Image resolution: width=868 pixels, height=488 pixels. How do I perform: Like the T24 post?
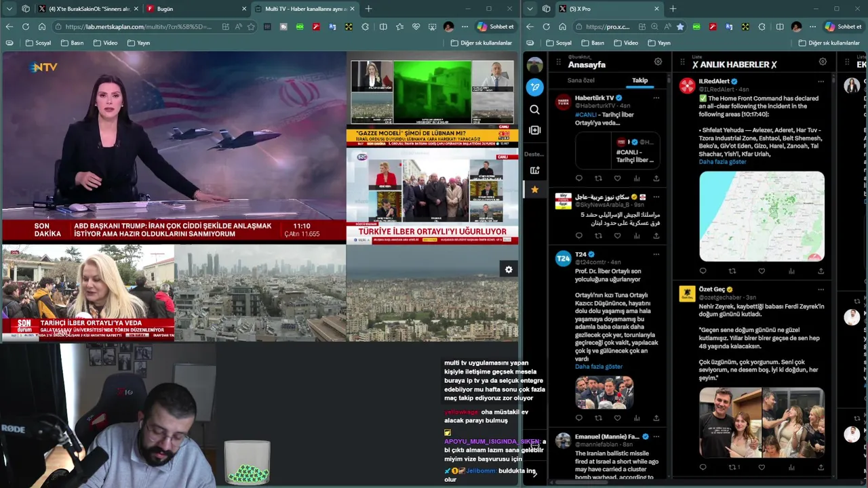pos(617,418)
